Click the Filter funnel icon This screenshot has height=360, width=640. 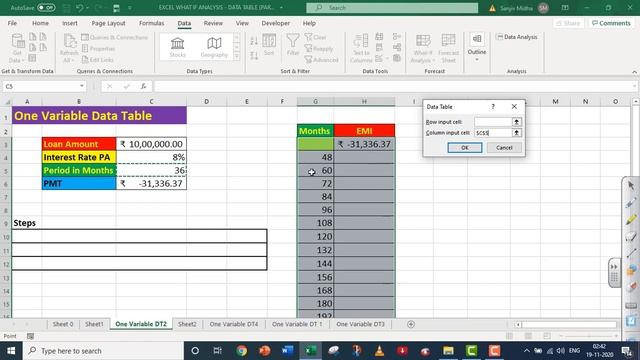point(293,45)
